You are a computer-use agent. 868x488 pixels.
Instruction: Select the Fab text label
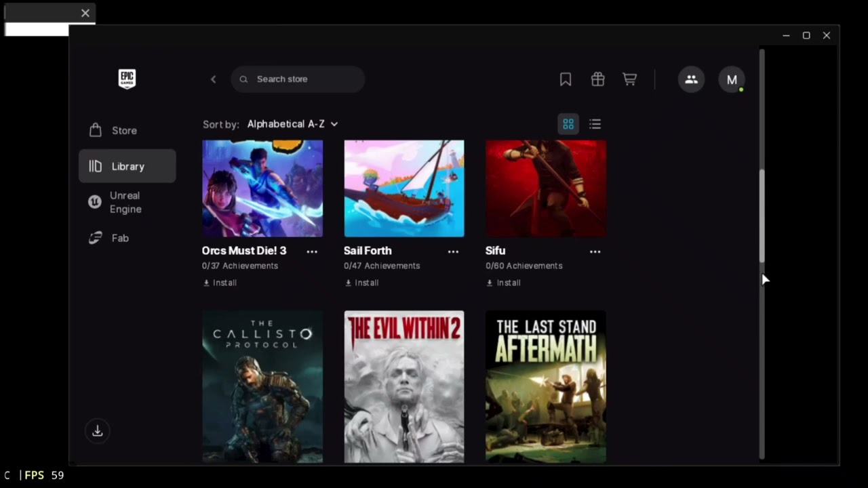(x=120, y=238)
